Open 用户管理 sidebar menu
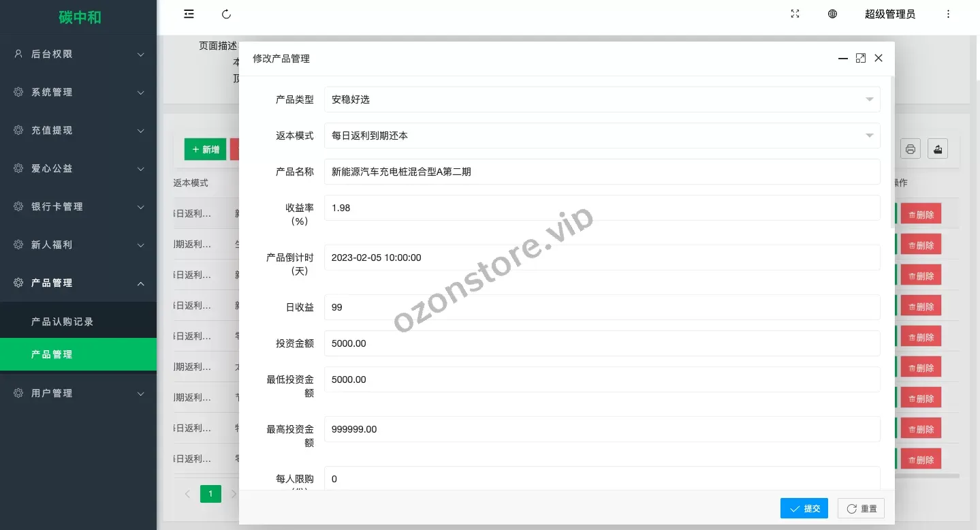The width and height of the screenshot is (980, 530). coord(78,393)
